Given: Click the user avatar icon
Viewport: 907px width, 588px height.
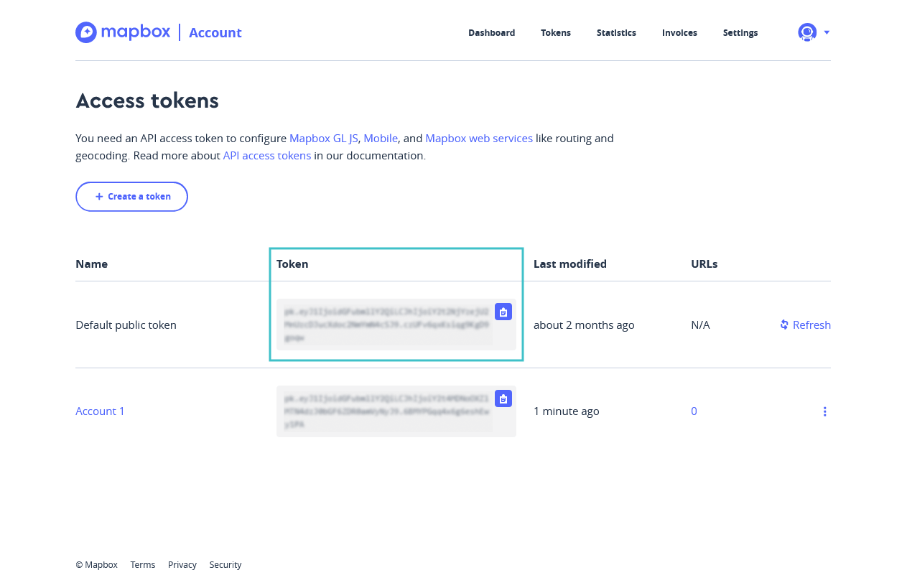Looking at the screenshot, I should pos(806,32).
